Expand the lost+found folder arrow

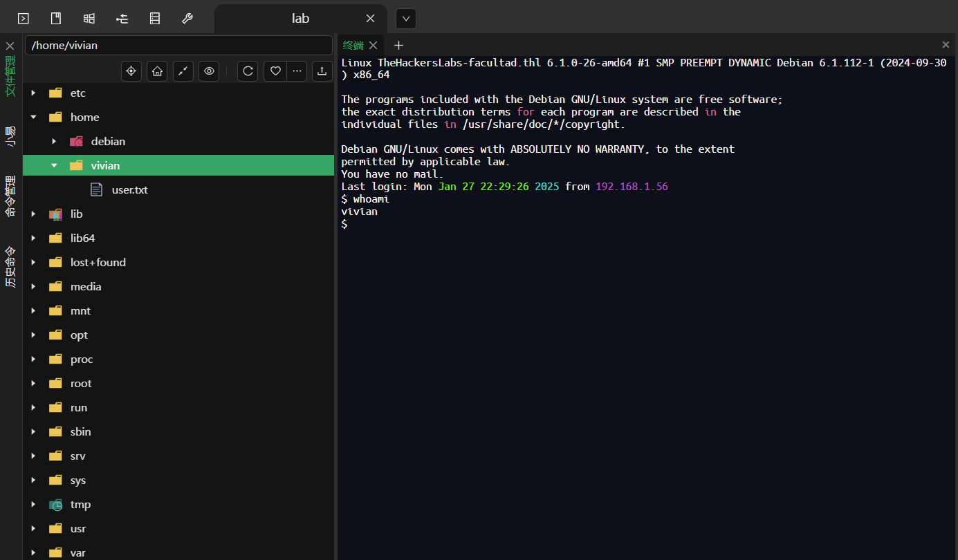click(x=33, y=263)
